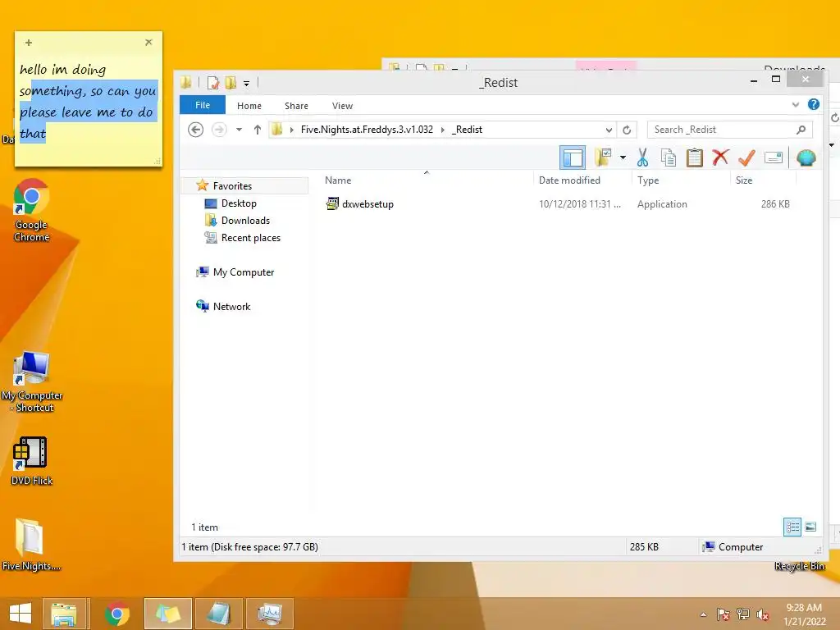Select Five.Nights folder on the desktop

[30, 545]
